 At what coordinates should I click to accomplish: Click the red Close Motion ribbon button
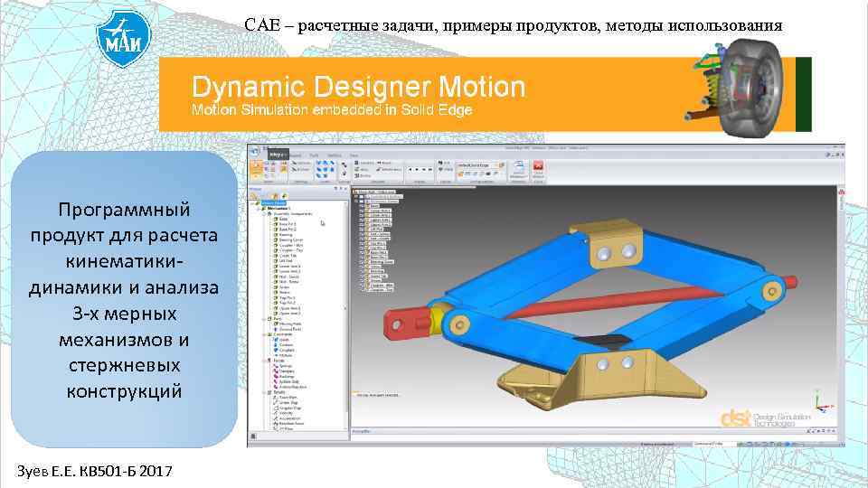pyautogui.click(x=537, y=168)
